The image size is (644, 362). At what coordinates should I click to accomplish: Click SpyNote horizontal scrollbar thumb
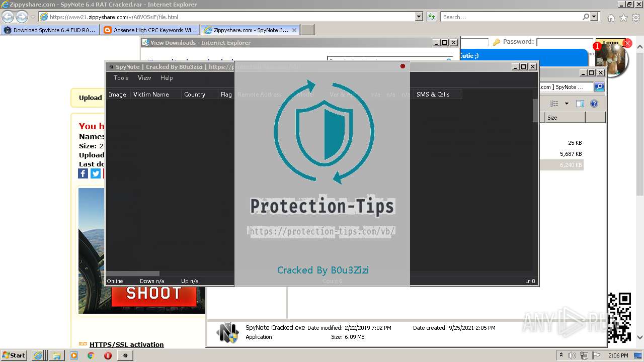click(x=133, y=274)
